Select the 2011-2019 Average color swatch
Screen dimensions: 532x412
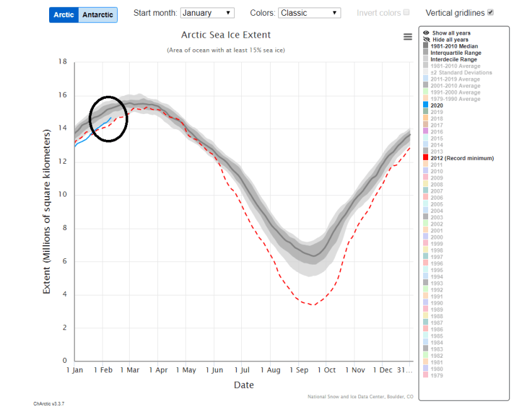(x=426, y=79)
